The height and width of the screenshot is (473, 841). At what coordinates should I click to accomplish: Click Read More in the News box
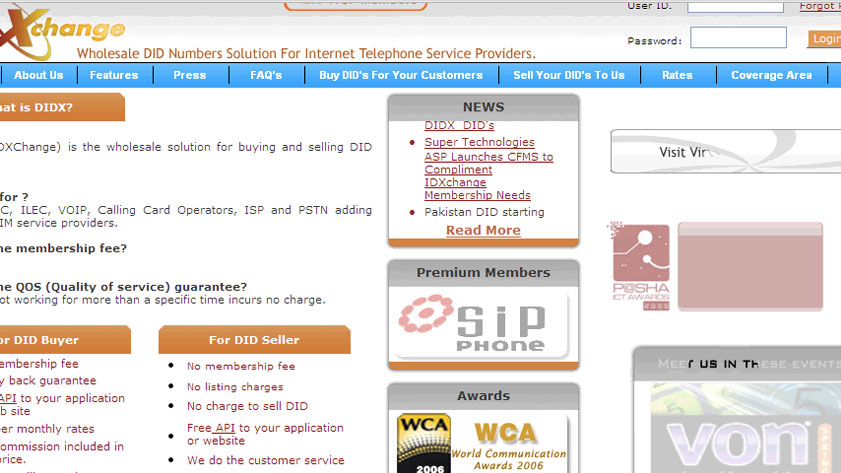click(x=483, y=230)
